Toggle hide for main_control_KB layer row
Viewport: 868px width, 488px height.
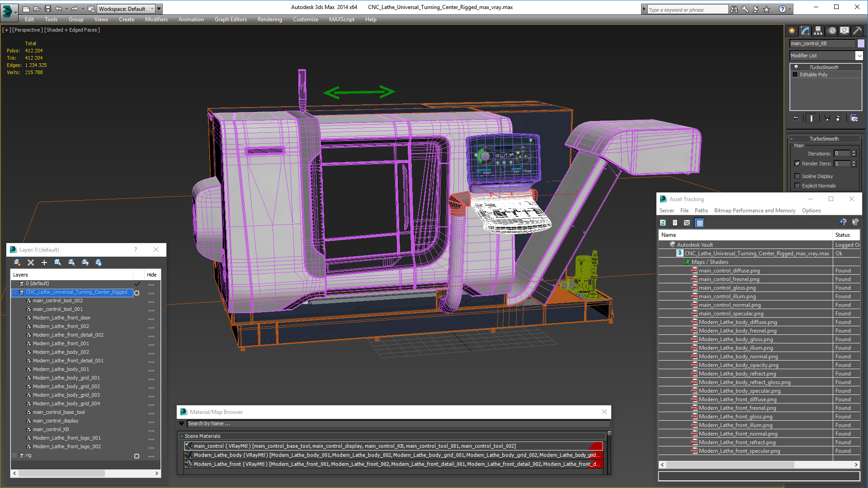[x=151, y=430]
